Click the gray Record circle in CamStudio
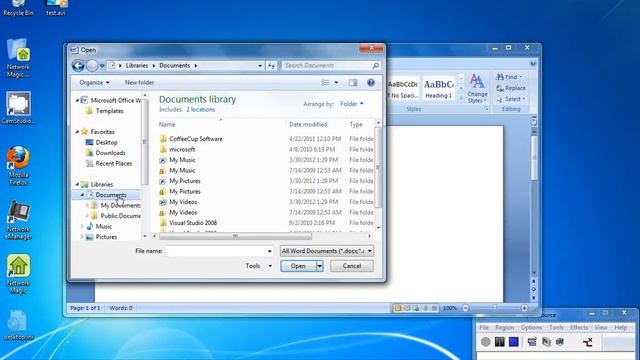Image resolution: width=640 pixels, height=360 pixels. (x=485, y=342)
